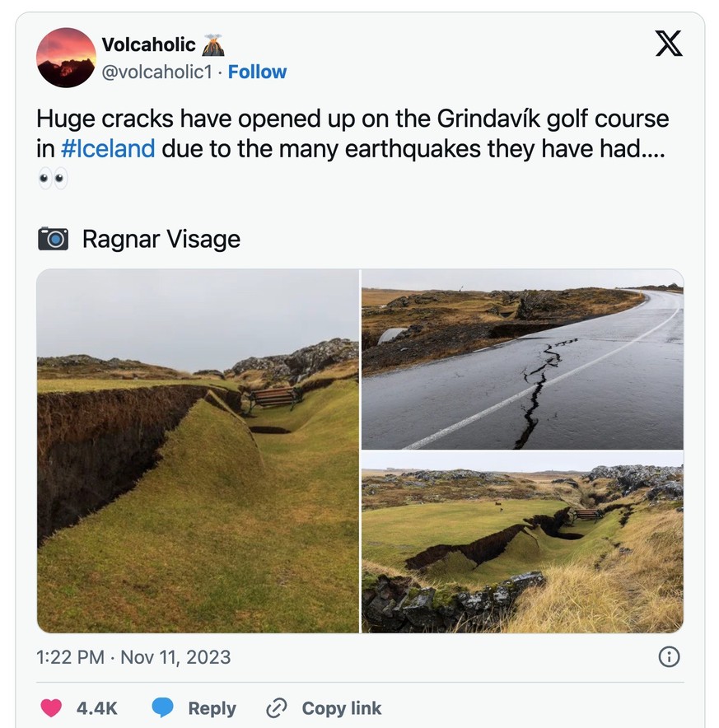Open the #Iceland hashtag link
The image size is (719, 728).
(108, 149)
